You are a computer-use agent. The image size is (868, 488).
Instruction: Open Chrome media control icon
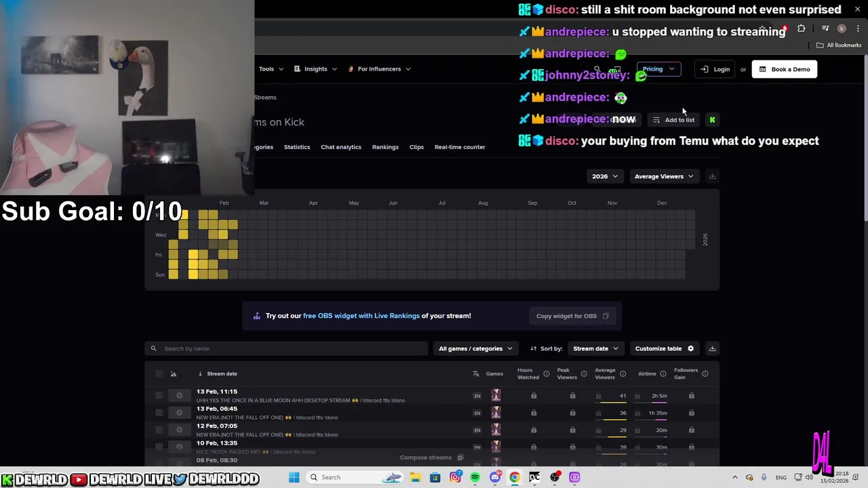coord(825,28)
